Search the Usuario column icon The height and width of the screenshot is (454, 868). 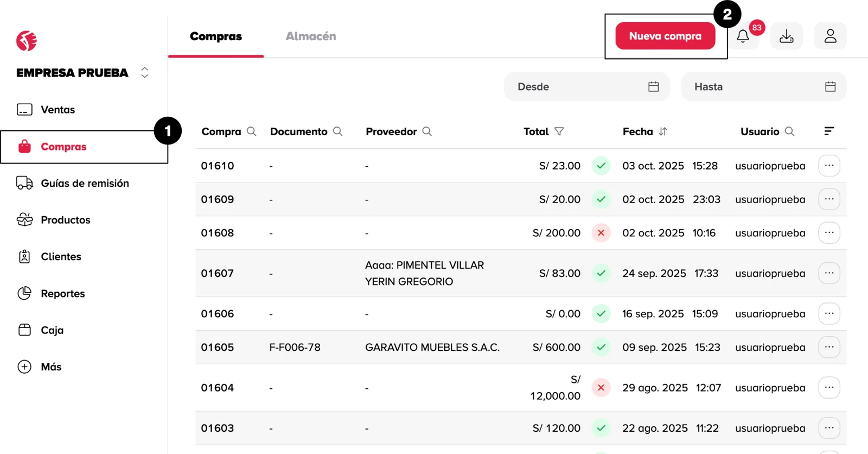pyautogui.click(x=790, y=131)
